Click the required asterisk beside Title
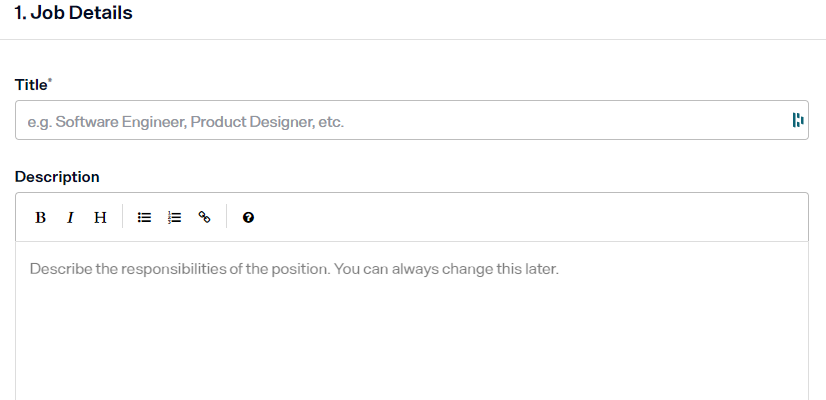Viewport: 826px width, 400px height. (50, 81)
